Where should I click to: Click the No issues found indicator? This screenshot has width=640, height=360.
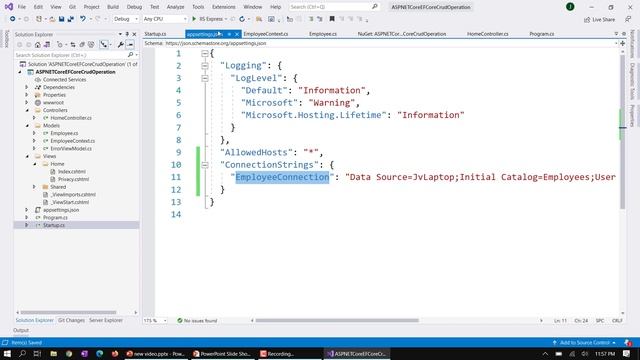197,321
